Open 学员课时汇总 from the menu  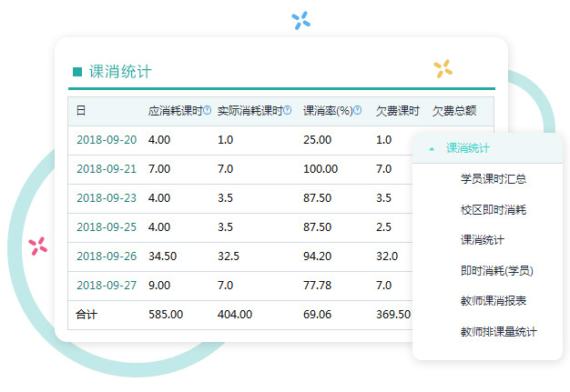tap(493, 179)
